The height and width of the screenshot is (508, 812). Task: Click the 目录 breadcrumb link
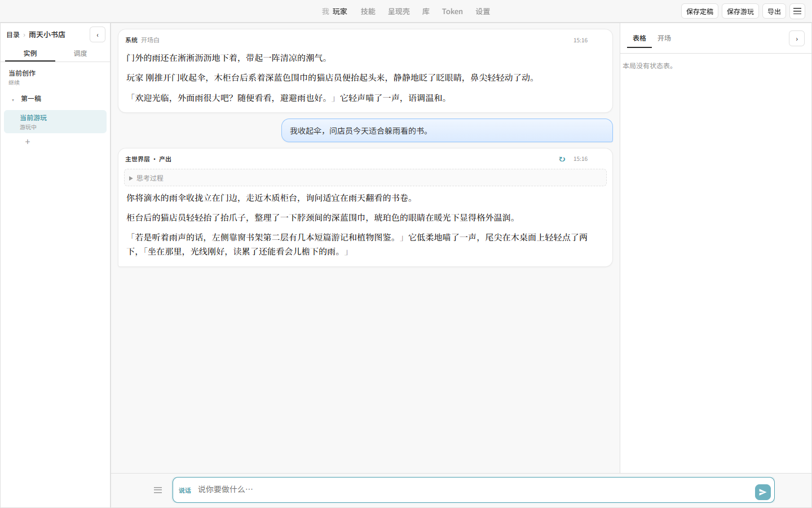(x=13, y=34)
